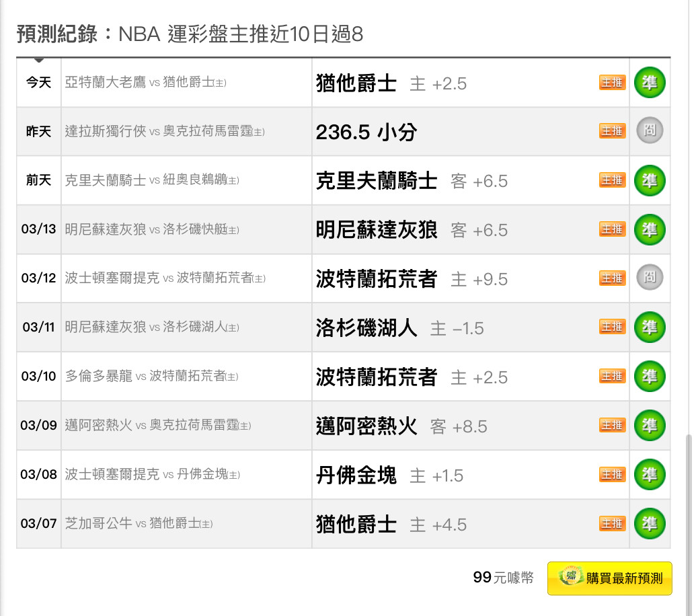Image resolution: width=698 pixels, height=616 pixels.
Task: Click the 03/07 date cell
Action: coord(39,523)
